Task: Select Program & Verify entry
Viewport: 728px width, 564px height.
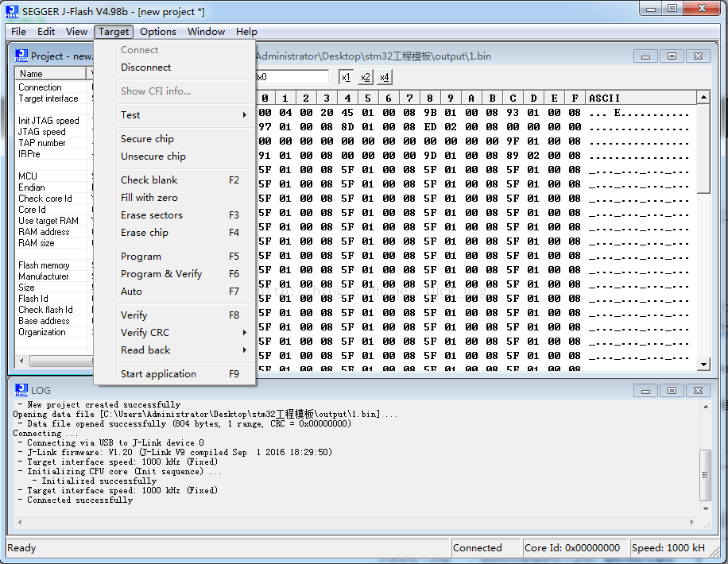Action: coord(185,274)
